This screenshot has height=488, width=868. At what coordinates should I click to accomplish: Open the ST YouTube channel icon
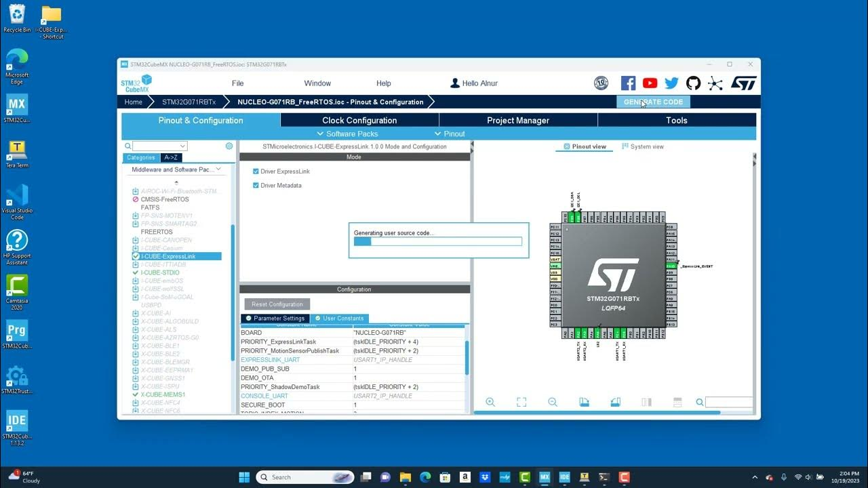[650, 83]
